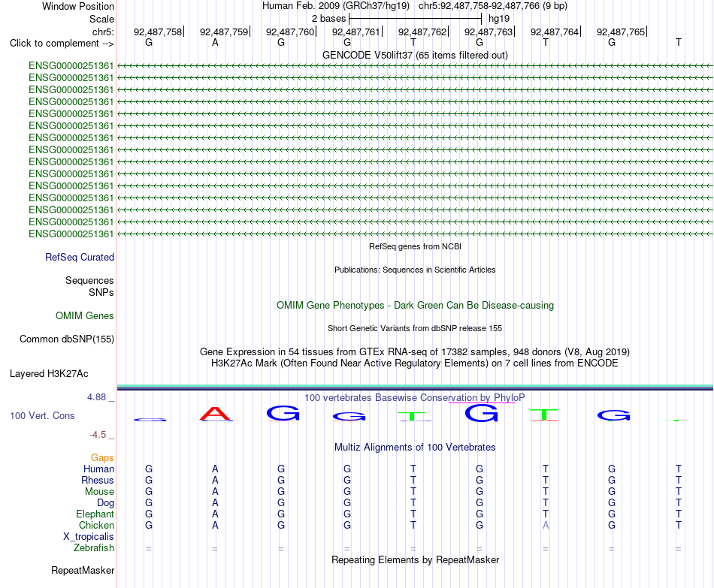Click the Dog alignment row label
The image size is (714, 588).
105,503
